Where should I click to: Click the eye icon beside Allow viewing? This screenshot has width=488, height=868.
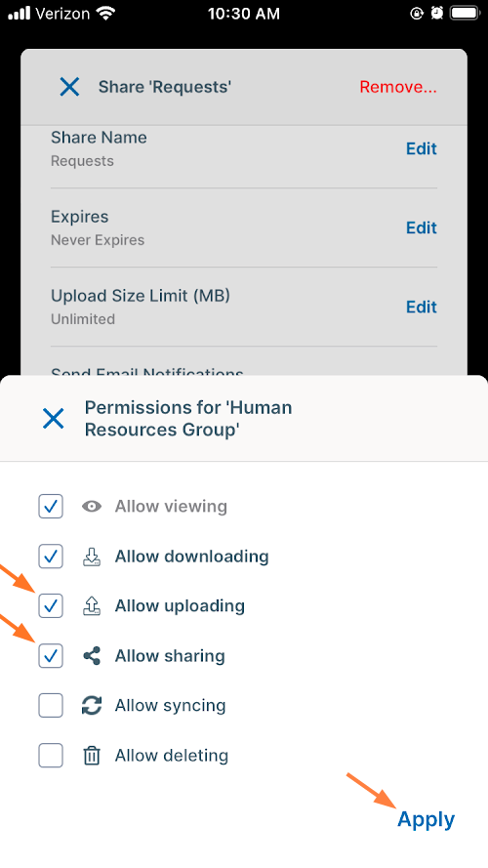pos(92,506)
